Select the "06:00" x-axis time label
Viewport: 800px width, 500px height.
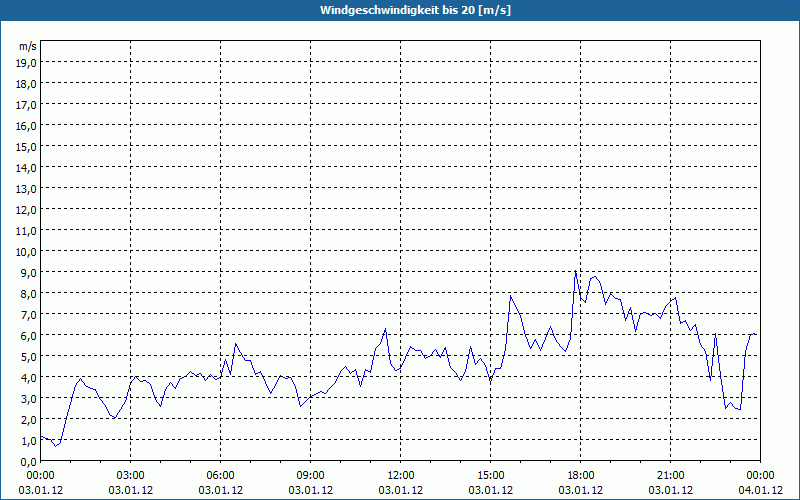coord(220,476)
